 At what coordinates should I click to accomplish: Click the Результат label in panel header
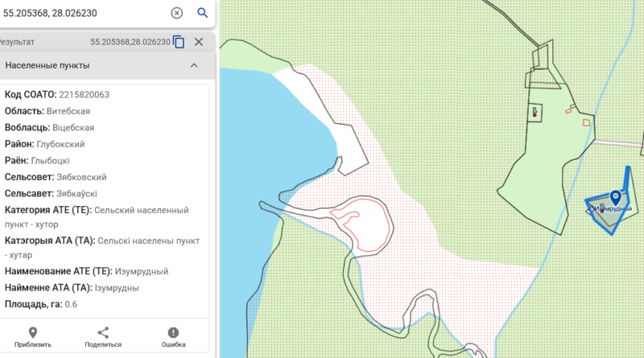pos(18,42)
